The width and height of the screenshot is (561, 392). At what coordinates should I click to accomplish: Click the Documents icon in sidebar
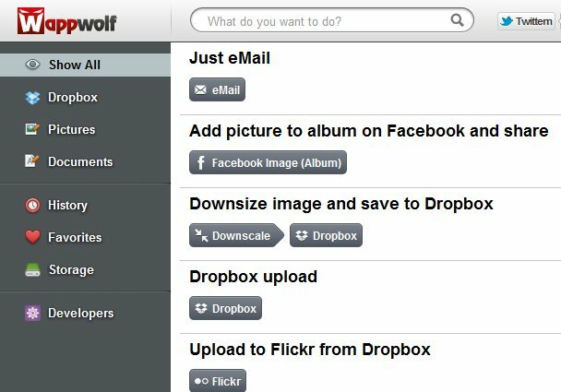tap(32, 160)
